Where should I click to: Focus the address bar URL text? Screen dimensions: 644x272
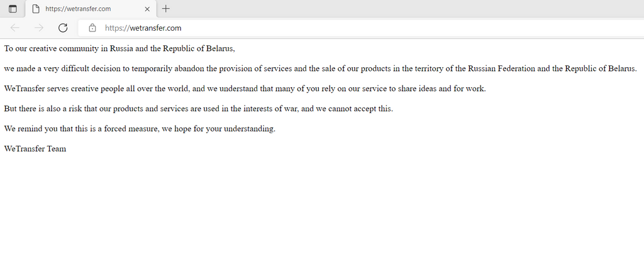pos(143,28)
